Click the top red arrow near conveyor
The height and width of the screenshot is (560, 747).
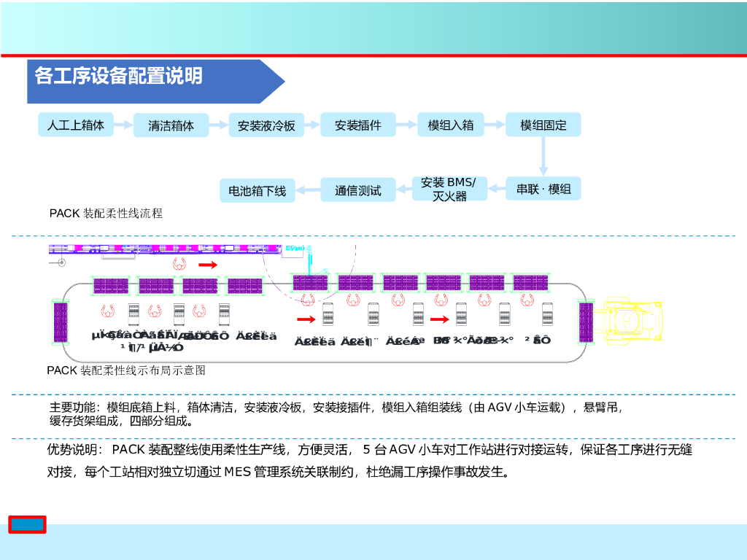(208, 265)
